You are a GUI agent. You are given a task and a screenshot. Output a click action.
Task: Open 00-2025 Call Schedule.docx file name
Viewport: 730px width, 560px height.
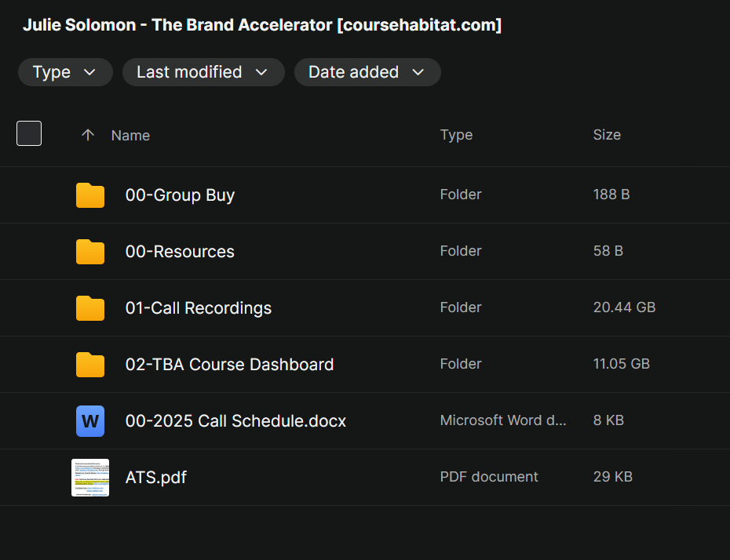235,421
